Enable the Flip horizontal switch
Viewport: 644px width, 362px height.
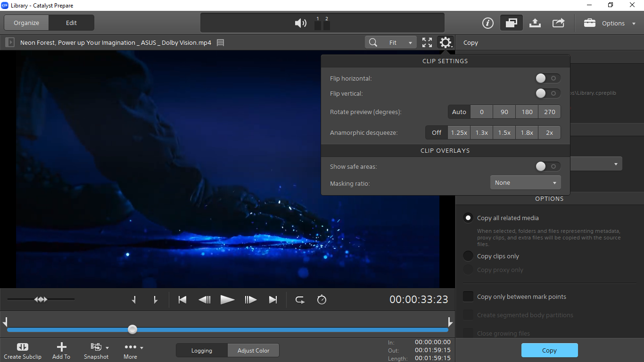click(x=548, y=78)
